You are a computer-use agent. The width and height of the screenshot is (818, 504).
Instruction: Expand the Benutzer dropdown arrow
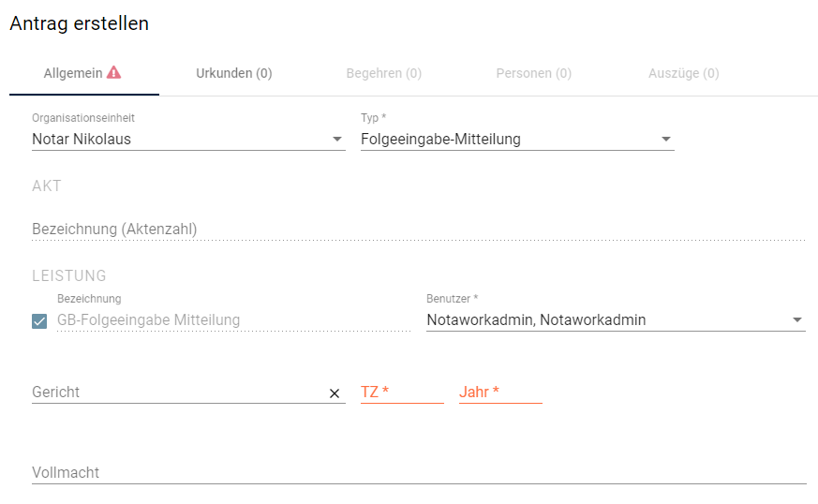(796, 319)
